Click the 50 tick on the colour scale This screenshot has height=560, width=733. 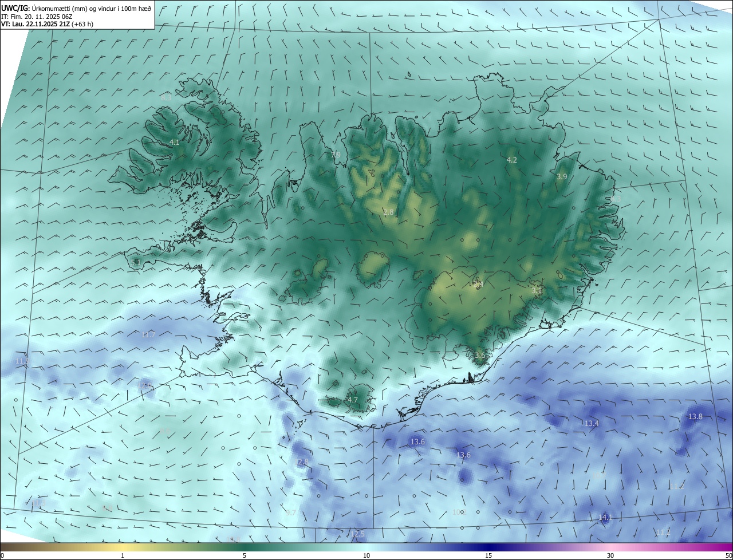pyautogui.click(x=728, y=555)
